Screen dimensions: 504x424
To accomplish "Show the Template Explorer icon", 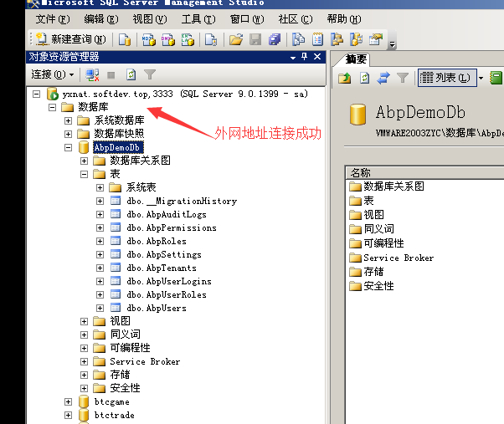I will coord(357,40).
